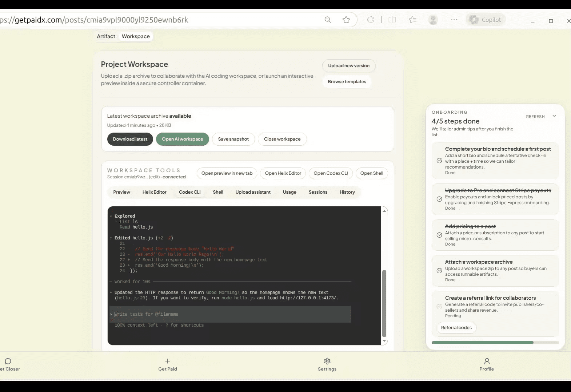Open browser extensions puzzle icon

coord(370,20)
